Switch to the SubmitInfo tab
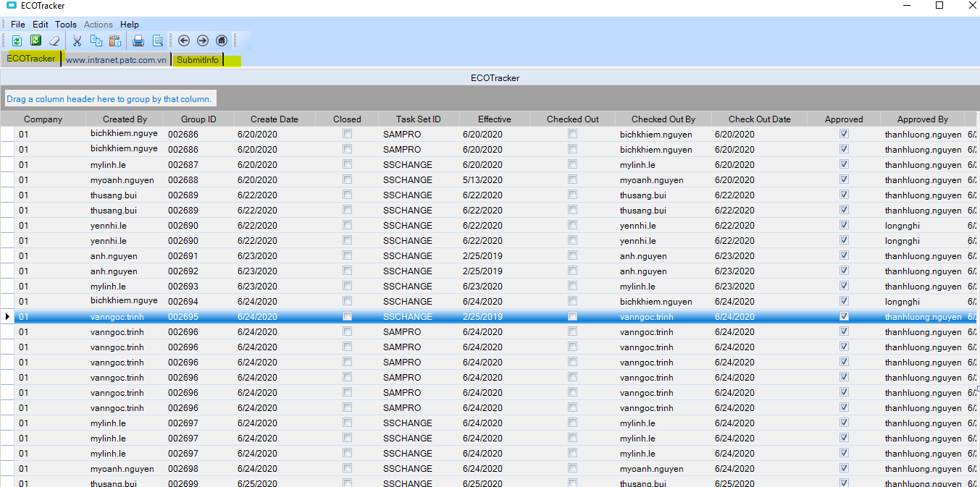Image resolution: width=980 pixels, height=487 pixels. [x=198, y=60]
